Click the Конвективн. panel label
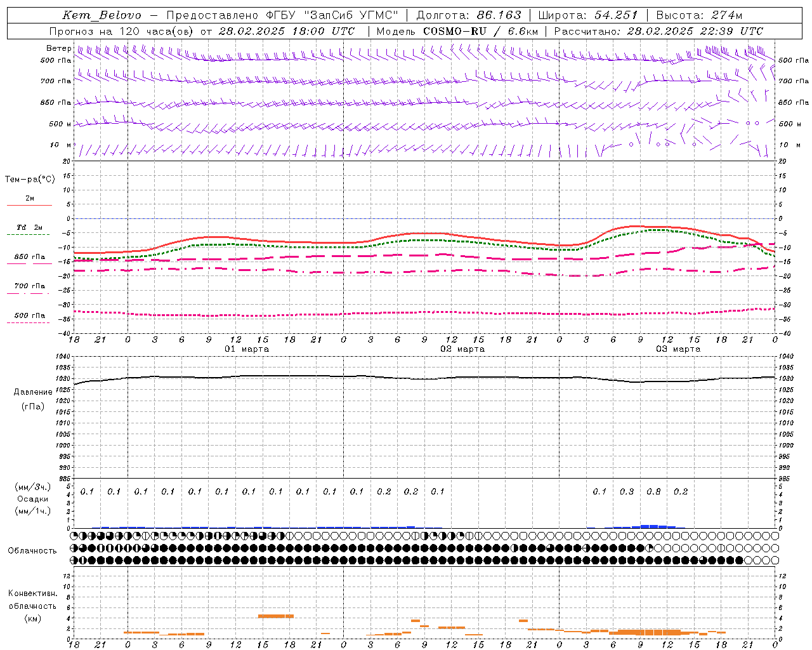812x650 pixels. coord(32,594)
